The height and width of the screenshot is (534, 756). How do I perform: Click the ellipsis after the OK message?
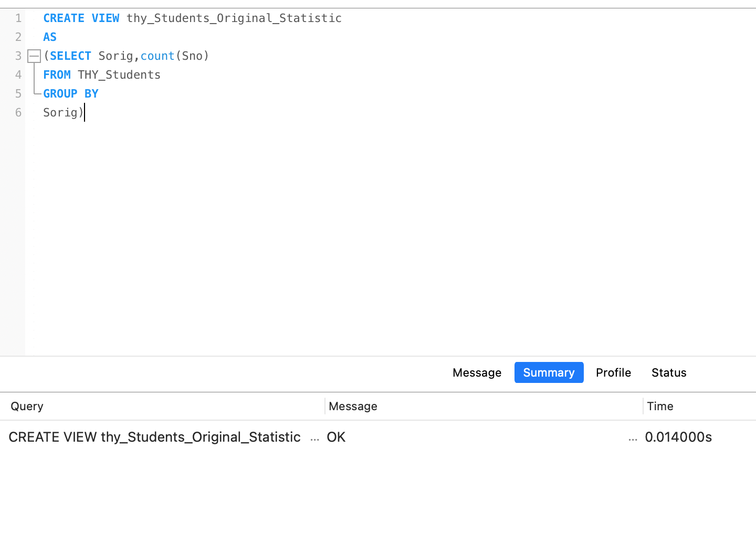pyautogui.click(x=633, y=439)
